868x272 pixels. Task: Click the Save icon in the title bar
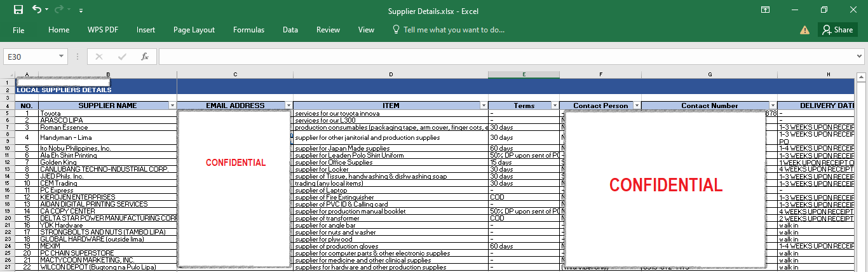coord(18,10)
